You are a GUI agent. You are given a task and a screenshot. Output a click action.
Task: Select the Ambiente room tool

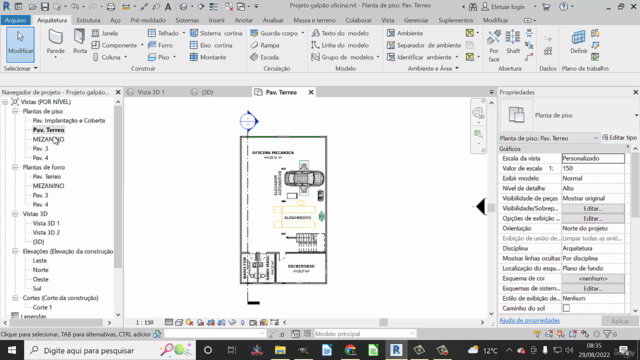405,33
